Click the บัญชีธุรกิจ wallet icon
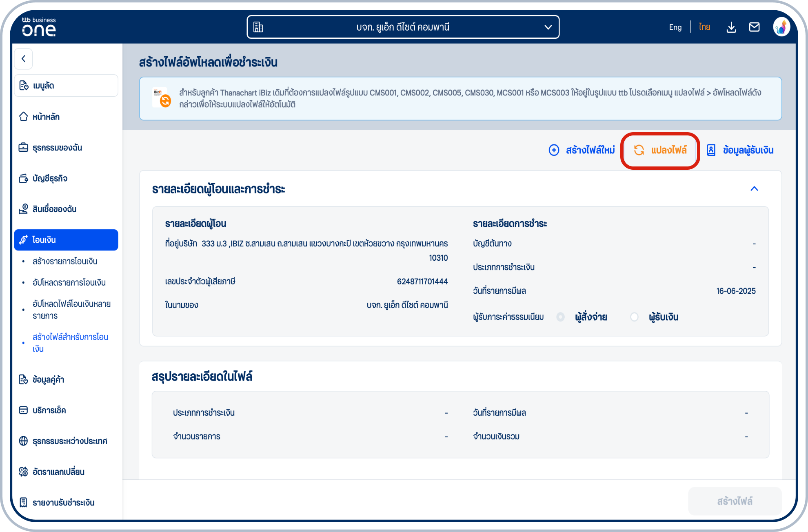808x532 pixels. click(24, 178)
